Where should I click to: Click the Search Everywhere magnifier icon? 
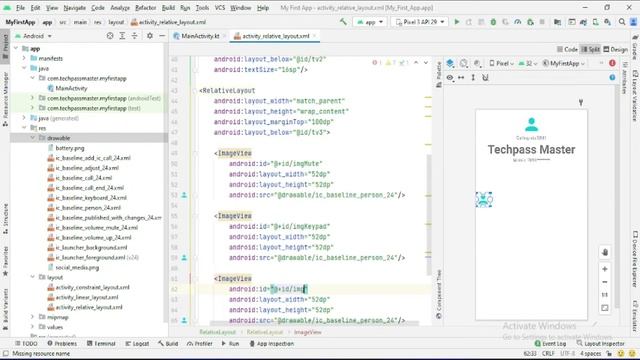(x=622, y=22)
